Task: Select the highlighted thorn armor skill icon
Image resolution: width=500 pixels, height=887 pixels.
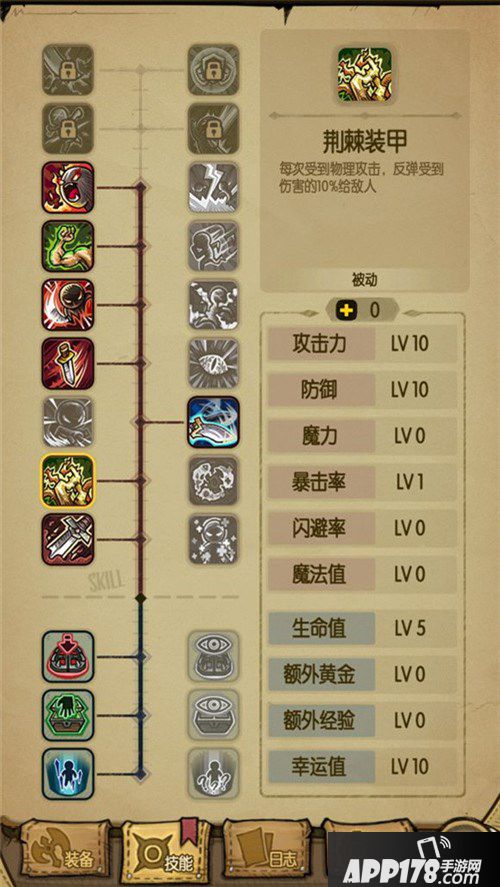Action: [68, 480]
